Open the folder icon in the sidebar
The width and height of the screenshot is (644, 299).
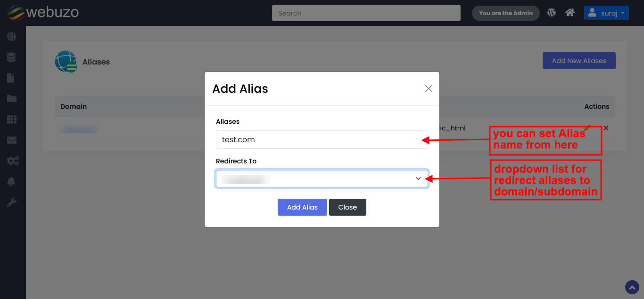tap(11, 99)
